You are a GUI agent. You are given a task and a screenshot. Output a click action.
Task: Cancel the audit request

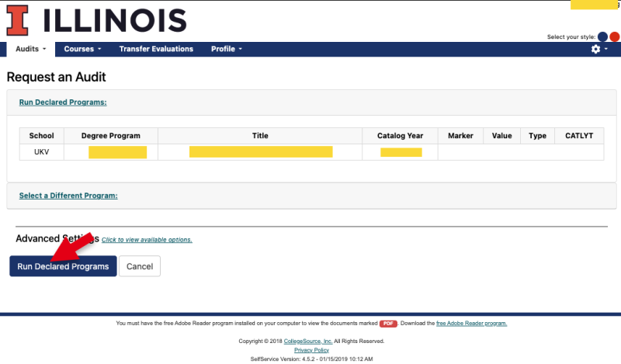pyautogui.click(x=140, y=266)
